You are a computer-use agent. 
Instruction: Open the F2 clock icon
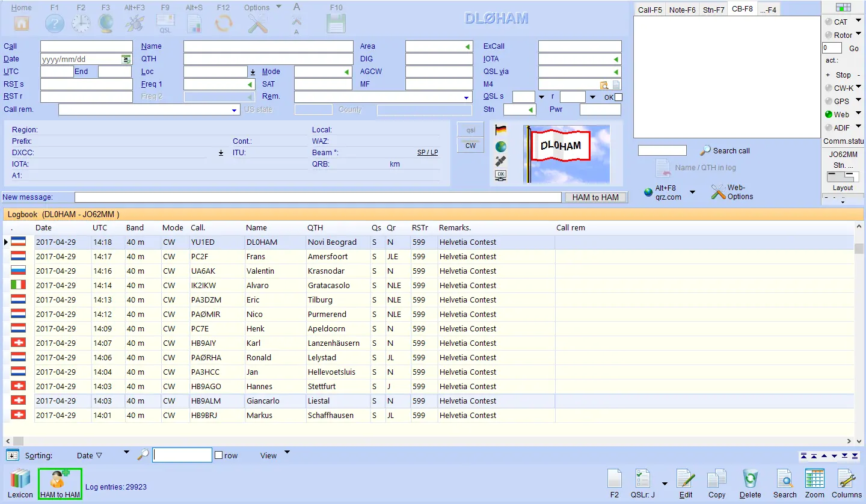(81, 23)
